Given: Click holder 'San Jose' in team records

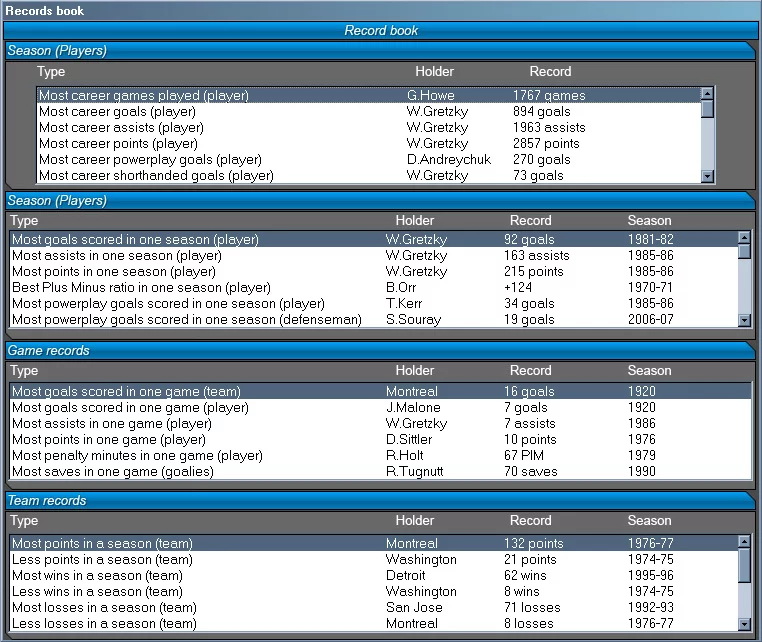Looking at the screenshot, I should click(x=414, y=607).
